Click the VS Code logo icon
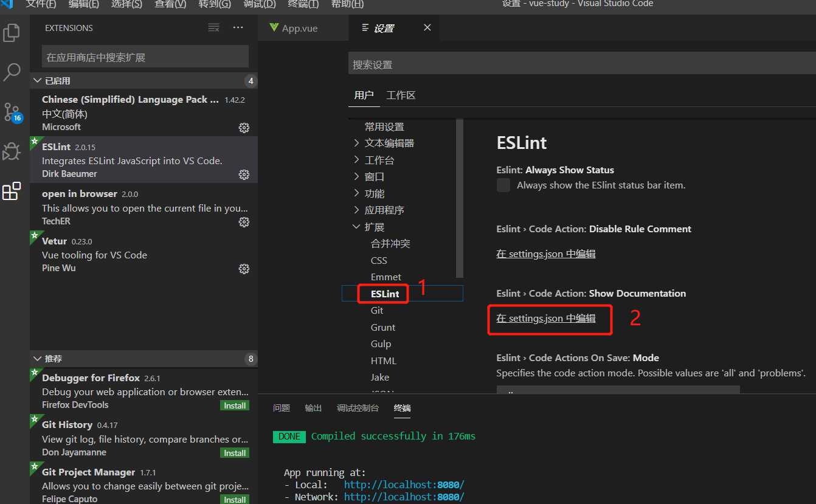This screenshot has height=504, width=816. 7,4
